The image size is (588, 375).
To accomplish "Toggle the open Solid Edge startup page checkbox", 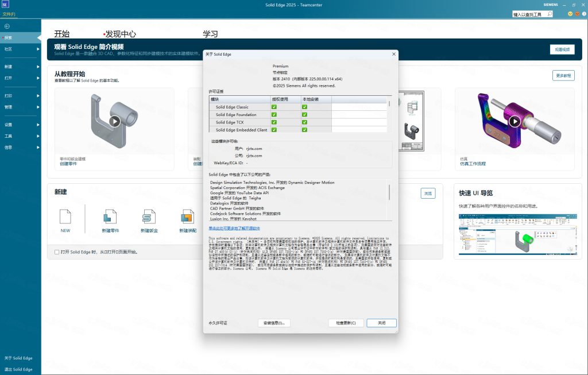I will (x=56, y=252).
